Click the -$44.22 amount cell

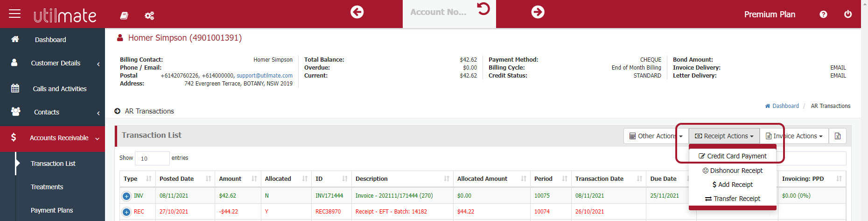(229, 212)
